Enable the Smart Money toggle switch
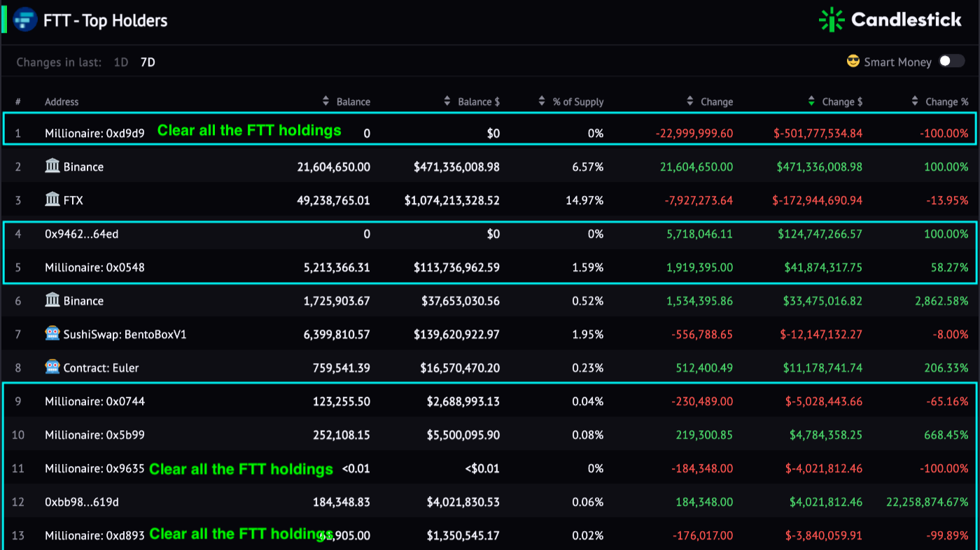 click(952, 62)
